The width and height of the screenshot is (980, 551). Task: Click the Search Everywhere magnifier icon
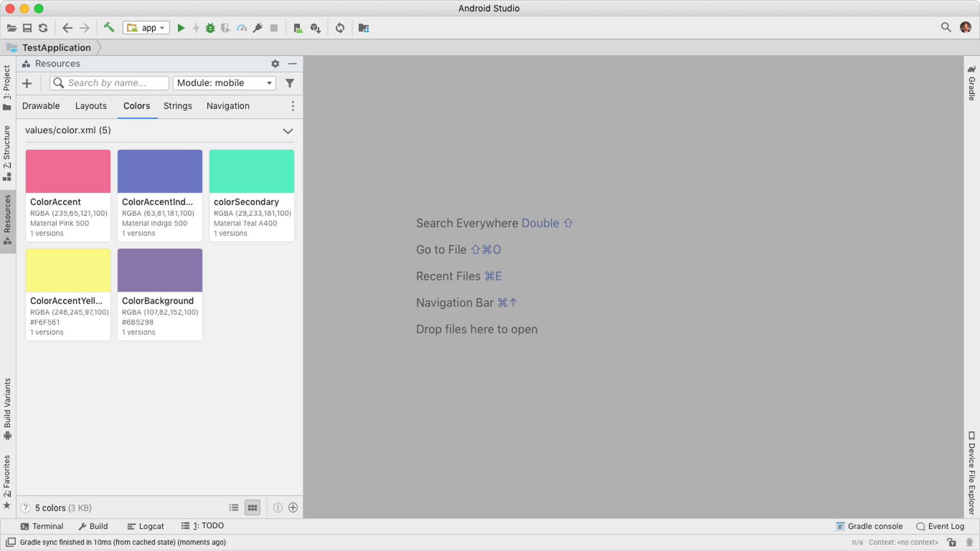click(946, 28)
